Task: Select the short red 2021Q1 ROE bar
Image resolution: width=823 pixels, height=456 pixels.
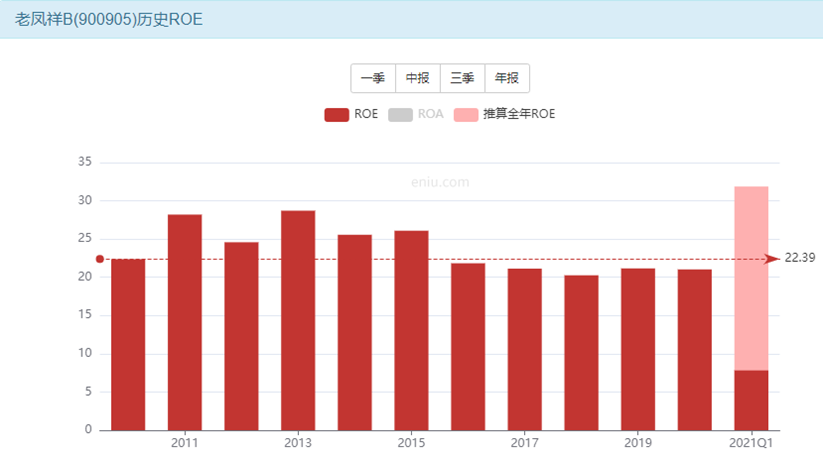Action: [751, 400]
